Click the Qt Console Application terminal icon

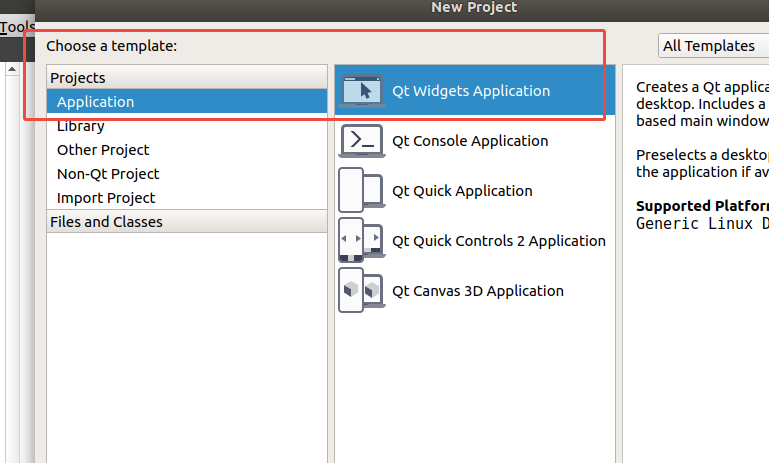point(362,141)
